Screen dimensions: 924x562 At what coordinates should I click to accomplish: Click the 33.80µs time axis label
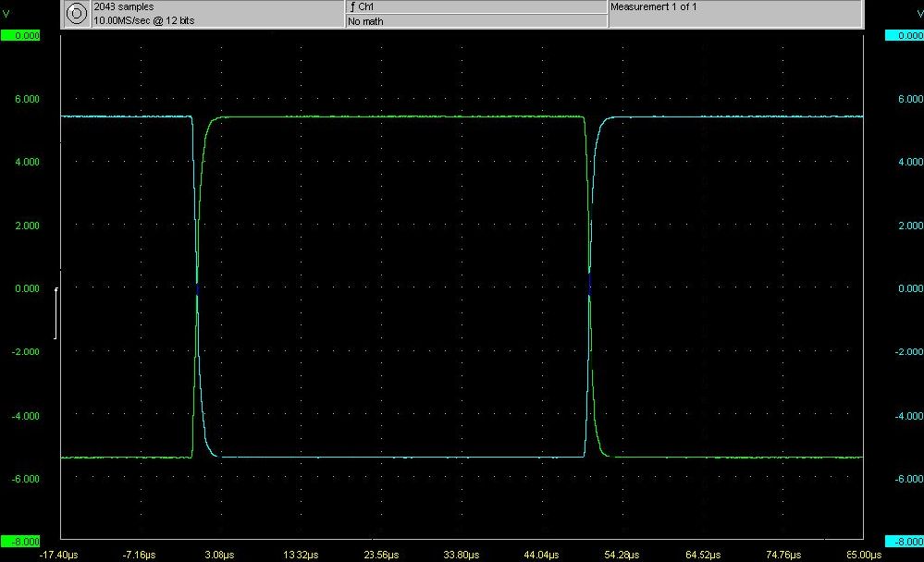tap(462, 555)
